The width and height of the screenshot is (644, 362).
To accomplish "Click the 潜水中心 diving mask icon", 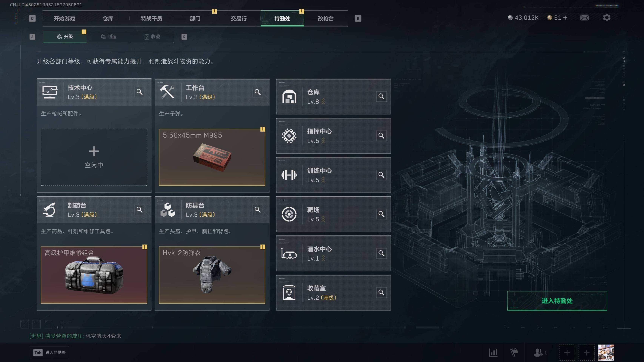I will [x=289, y=253].
